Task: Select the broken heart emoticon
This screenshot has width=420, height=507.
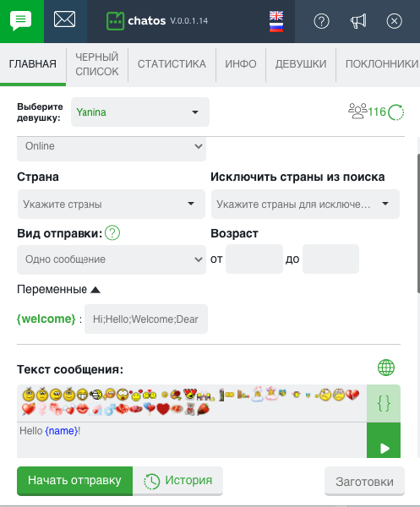Action: [x=352, y=395]
